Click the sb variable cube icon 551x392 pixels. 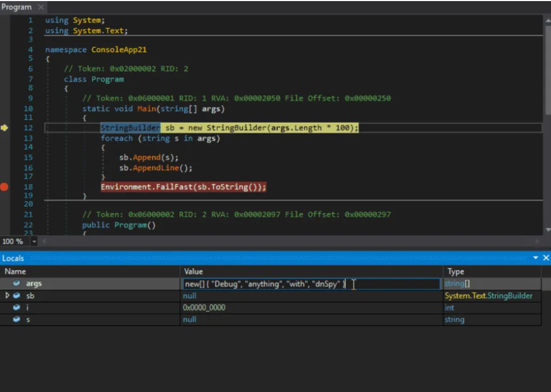tap(17, 296)
